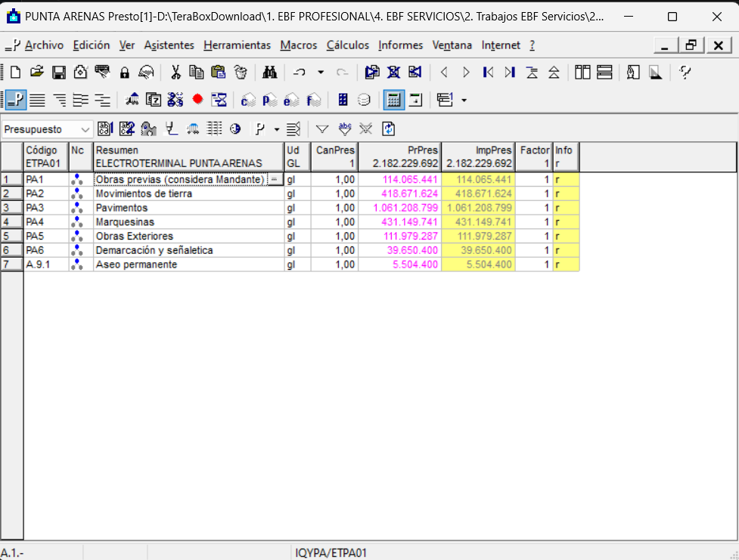Create a new file with blank page icon

pyautogui.click(x=16, y=73)
